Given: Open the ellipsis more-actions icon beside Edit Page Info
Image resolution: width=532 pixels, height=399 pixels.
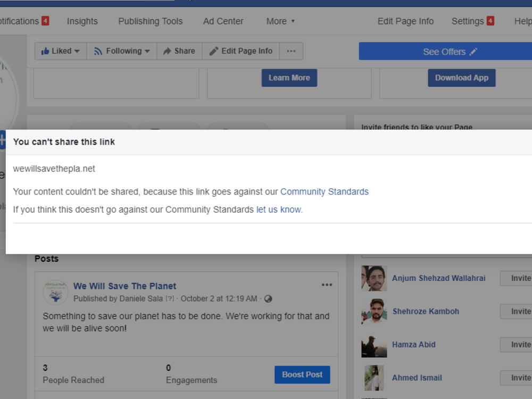Looking at the screenshot, I should point(291,51).
